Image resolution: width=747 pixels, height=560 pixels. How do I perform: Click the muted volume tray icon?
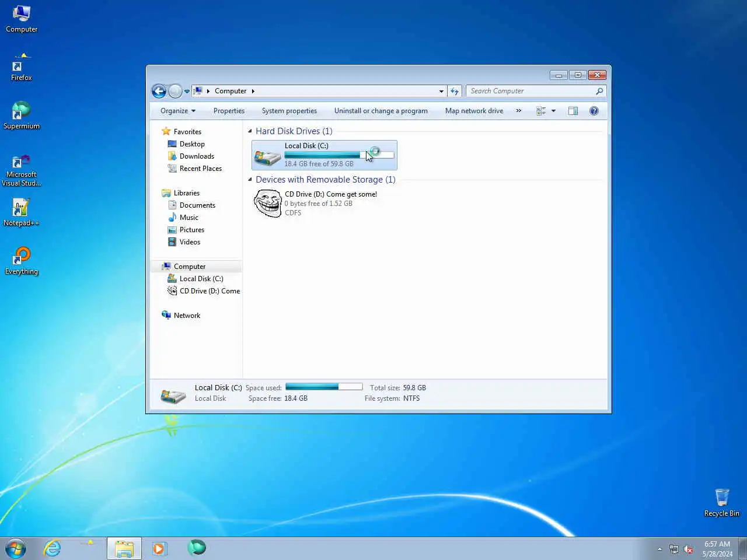point(688,549)
